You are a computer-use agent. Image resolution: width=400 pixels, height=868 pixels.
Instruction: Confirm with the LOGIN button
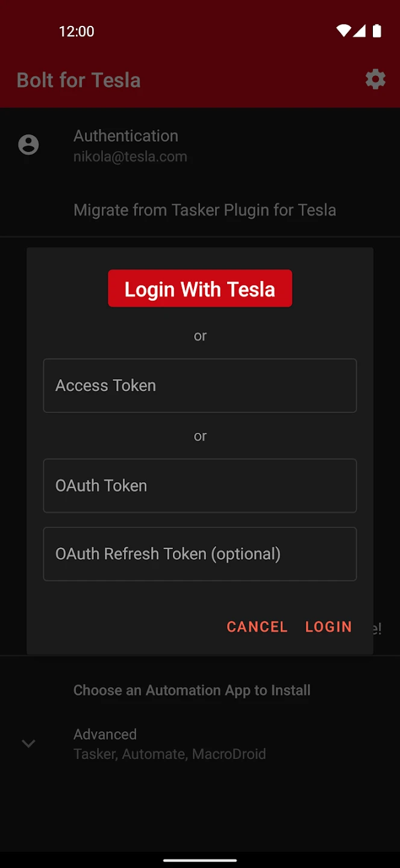coord(328,627)
